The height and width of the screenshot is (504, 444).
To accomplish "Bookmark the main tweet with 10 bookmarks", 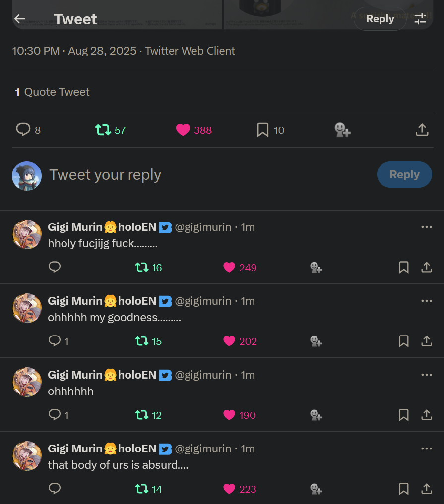I will 263,130.
